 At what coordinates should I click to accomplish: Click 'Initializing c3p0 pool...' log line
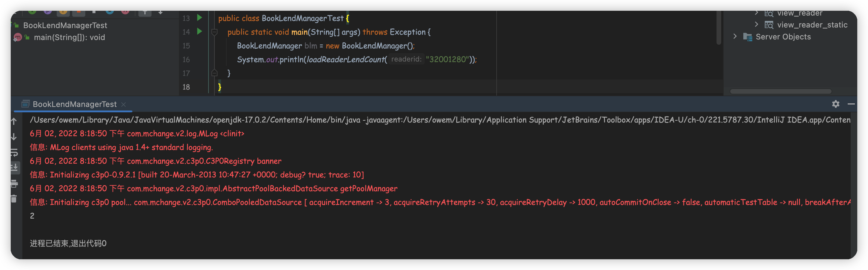pyautogui.click(x=440, y=202)
